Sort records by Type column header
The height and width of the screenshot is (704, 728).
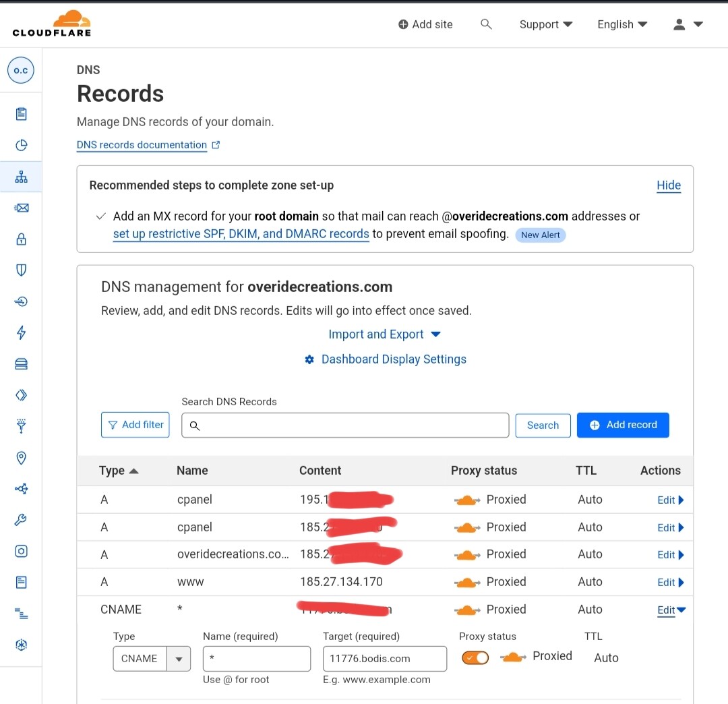click(118, 471)
